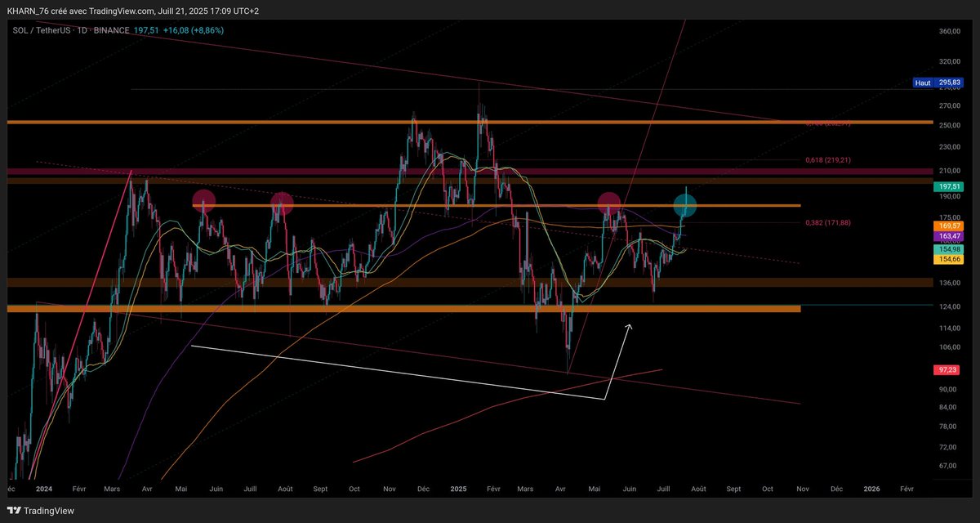Click the 360,00 price axis label
Viewport: 980px width, 523px height.
[x=949, y=32]
